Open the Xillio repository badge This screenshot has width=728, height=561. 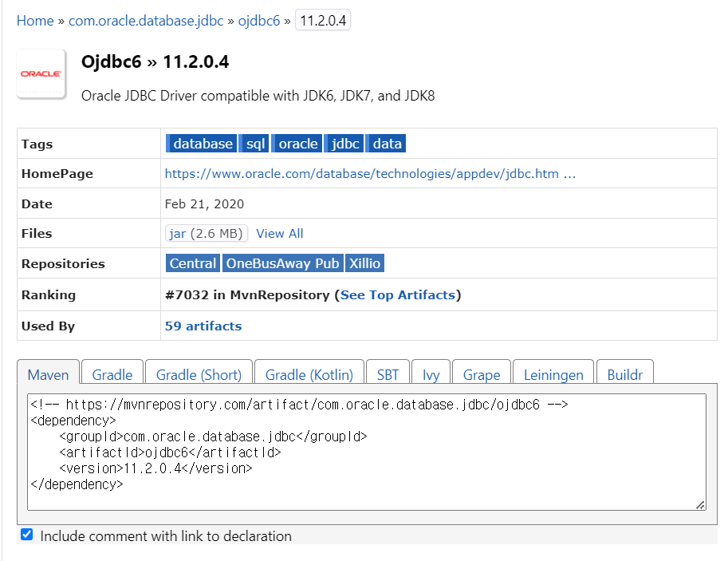tap(364, 263)
